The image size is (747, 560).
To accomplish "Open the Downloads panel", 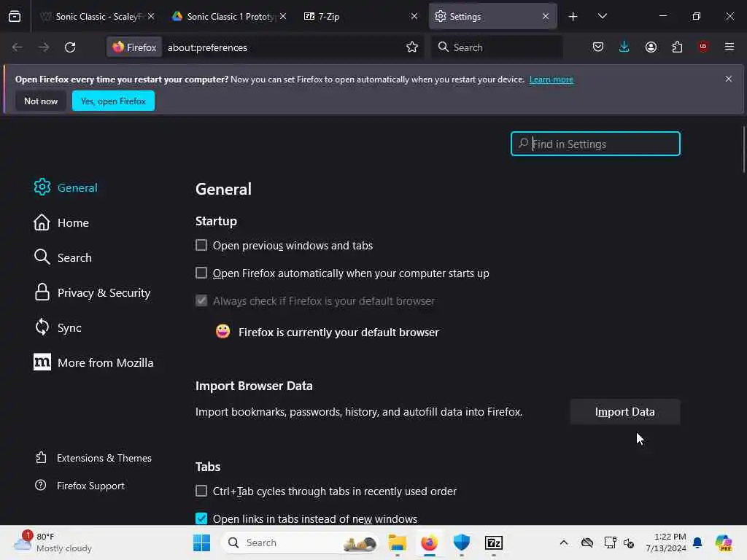I will [x=624, y=47].
